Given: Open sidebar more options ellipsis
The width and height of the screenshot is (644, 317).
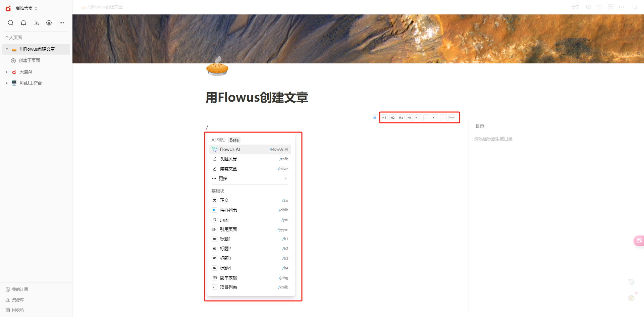Looking at the screenshot, I should click(x=62, y=23).
